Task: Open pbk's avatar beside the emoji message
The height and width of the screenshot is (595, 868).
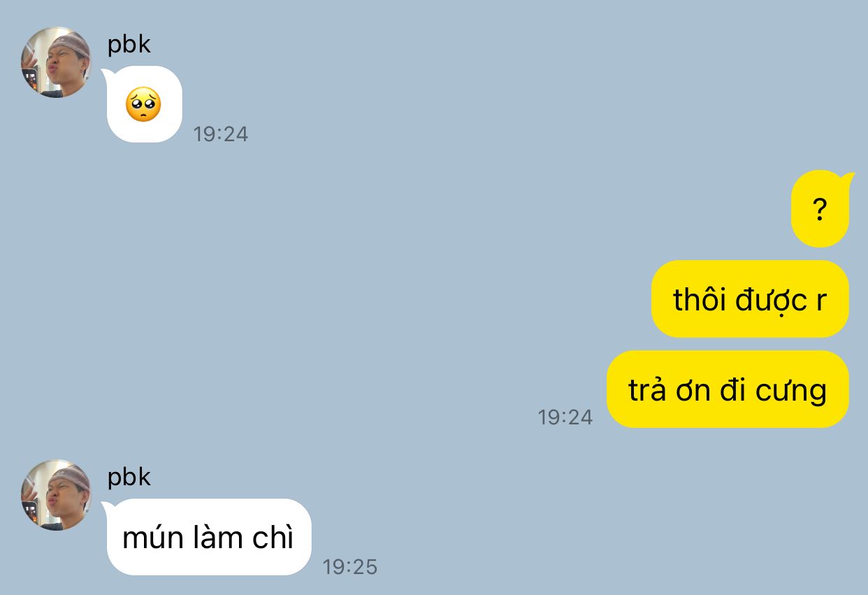Action: 56,62
